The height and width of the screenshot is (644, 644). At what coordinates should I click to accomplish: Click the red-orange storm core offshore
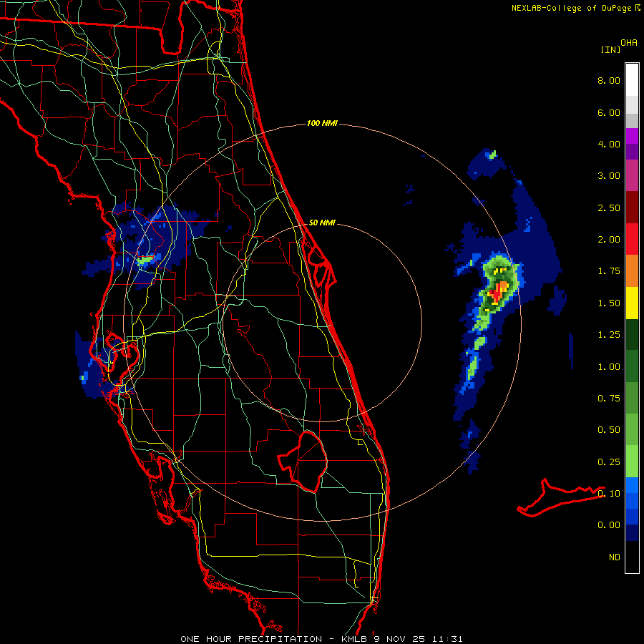(x=498, y=293)
